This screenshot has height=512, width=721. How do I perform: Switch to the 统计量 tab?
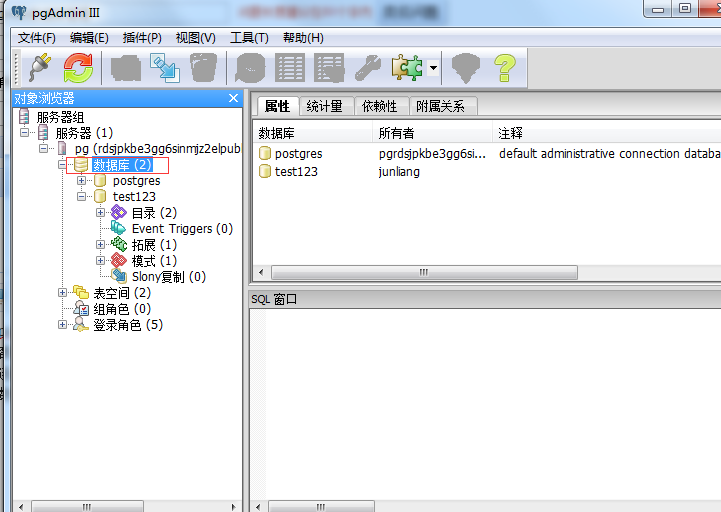[325, 106]
